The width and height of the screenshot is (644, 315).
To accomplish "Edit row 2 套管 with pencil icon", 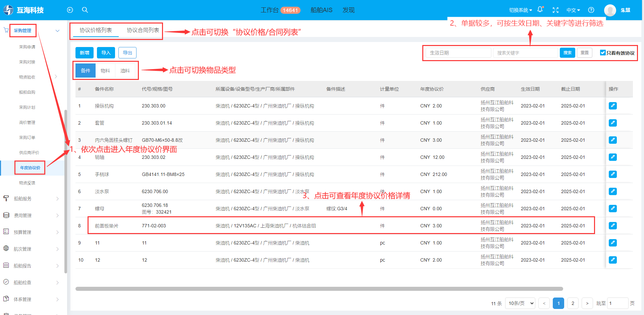I will (x=613, y=123).
